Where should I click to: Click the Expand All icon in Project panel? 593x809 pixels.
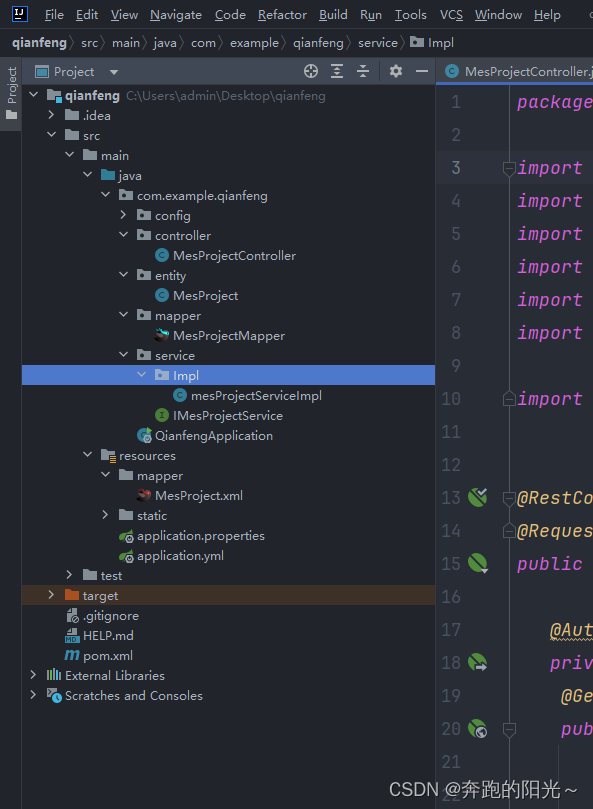[337, 71]
